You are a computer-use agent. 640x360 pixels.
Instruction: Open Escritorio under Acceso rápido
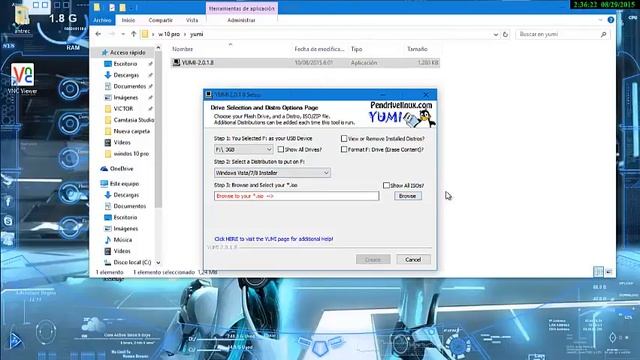[x=126, y=64]
